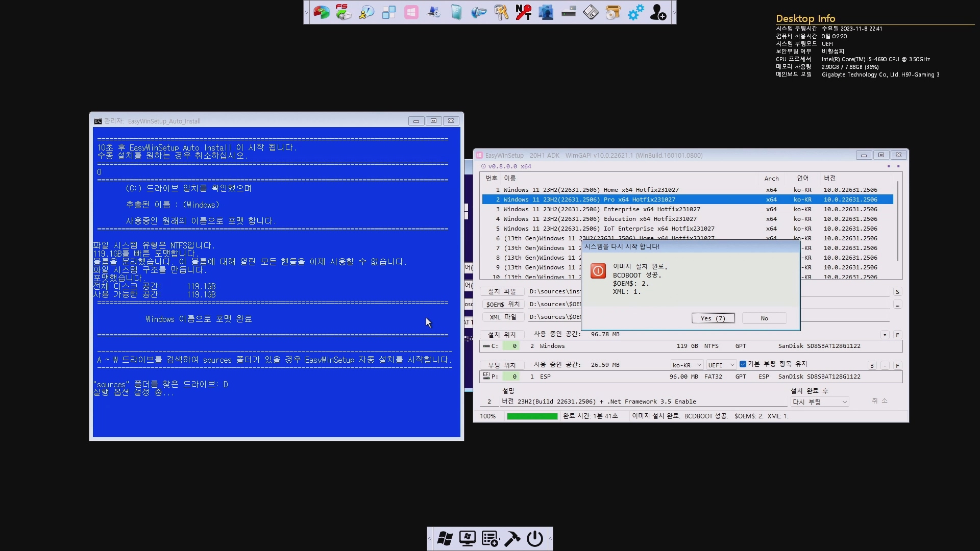This screenshot has width=980, height=551.
Task: Open the running-man chat bubble icon
Action: click(366, 12)
